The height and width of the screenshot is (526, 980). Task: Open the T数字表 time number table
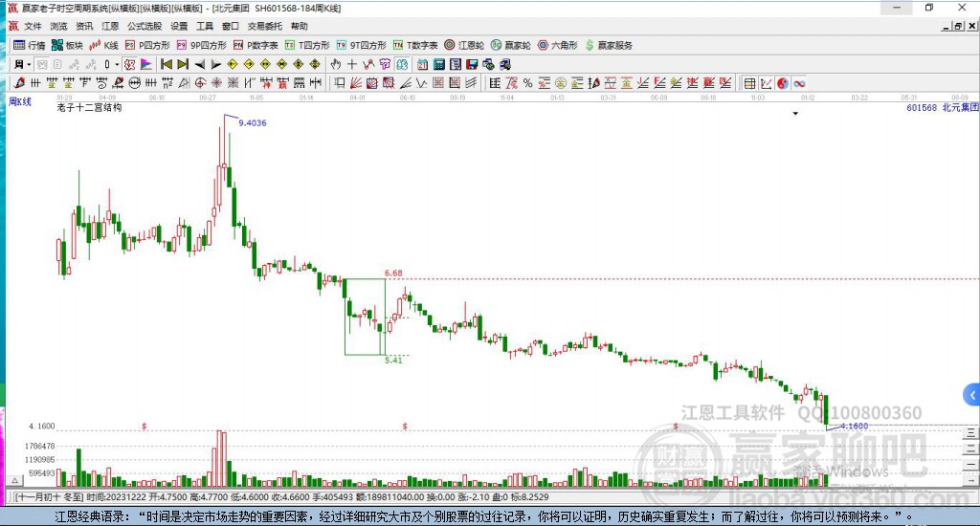tap(415, 45)
